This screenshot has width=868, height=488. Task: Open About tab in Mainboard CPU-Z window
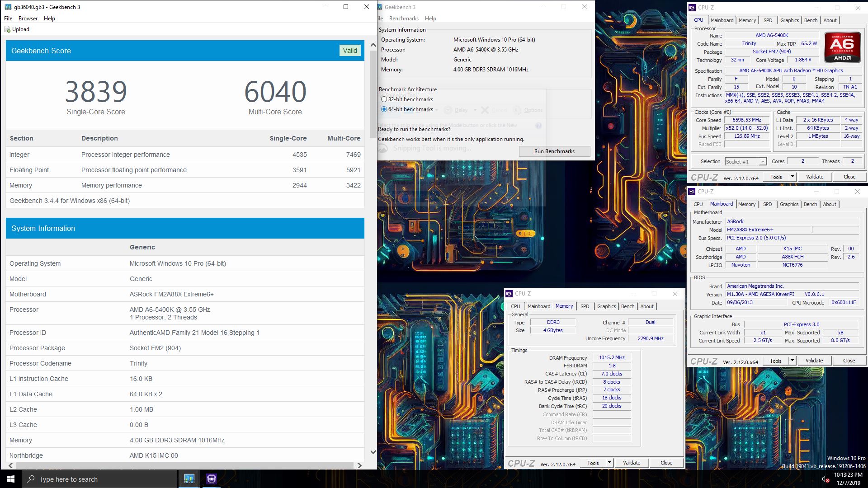point(829,204)
